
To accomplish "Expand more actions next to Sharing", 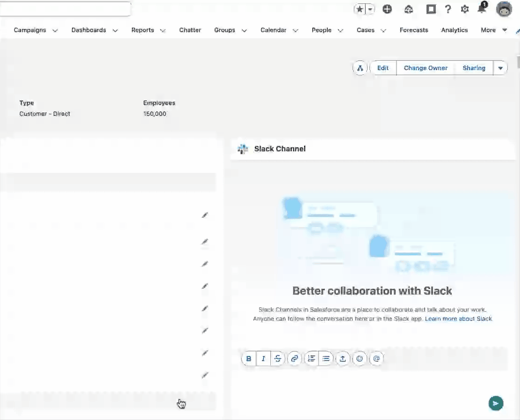I will point(500,68).
